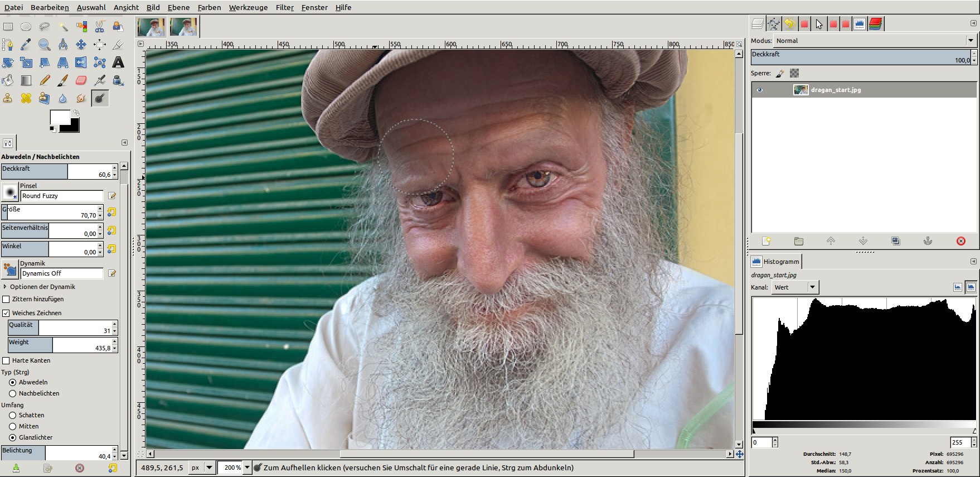The height and width of the screenshot is (477, 980).
Task: Select the Heal tool (yellow bandage)
Action: [26, 98]
